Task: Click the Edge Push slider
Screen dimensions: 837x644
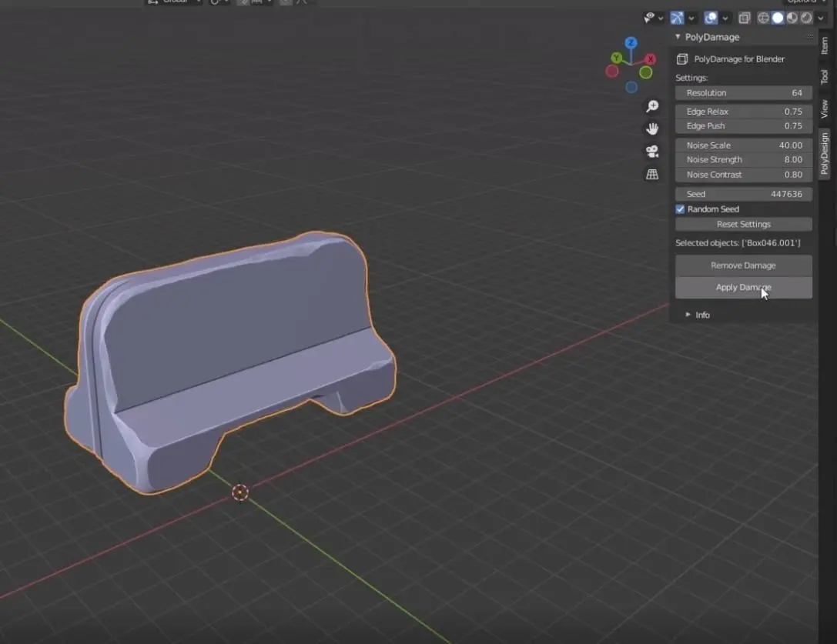Action: tap(744, 126)
